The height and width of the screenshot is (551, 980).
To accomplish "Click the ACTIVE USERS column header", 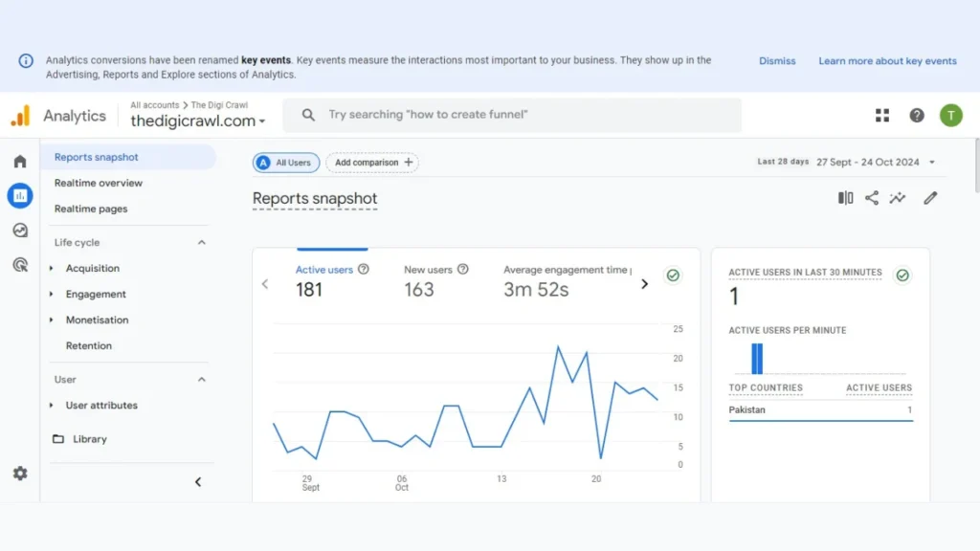I will coord(879,388).
